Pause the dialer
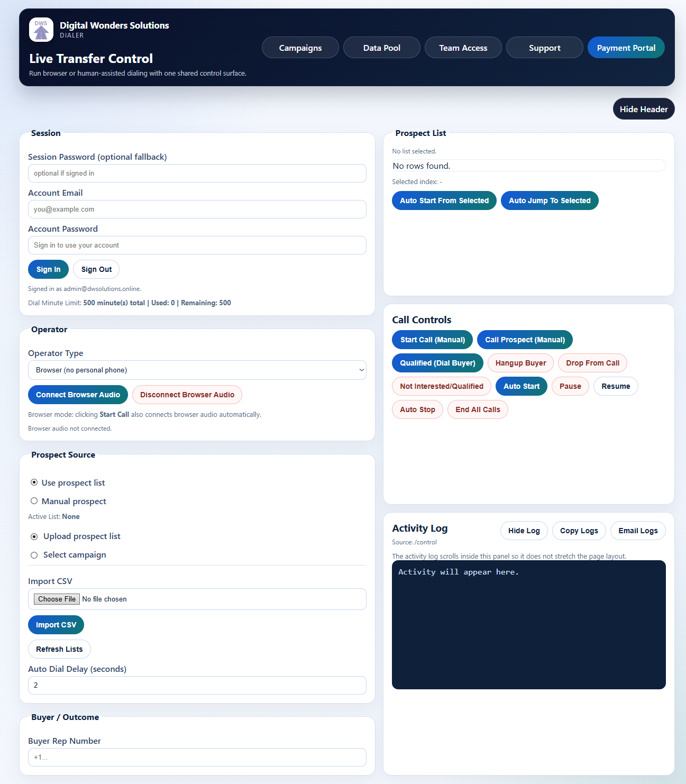The image size is (686, 784). coord(570,386)
